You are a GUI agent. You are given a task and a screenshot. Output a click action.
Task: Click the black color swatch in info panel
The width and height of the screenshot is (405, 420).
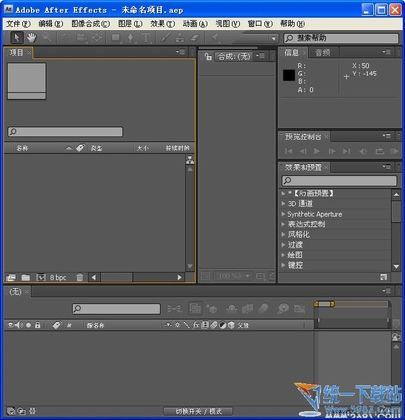(x=289, y=75)
